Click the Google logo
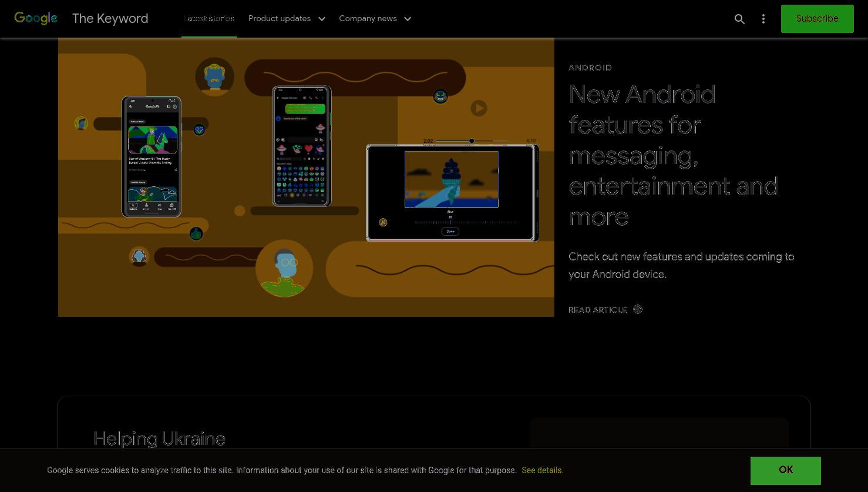The image size is (868, 492). (36, 19)
